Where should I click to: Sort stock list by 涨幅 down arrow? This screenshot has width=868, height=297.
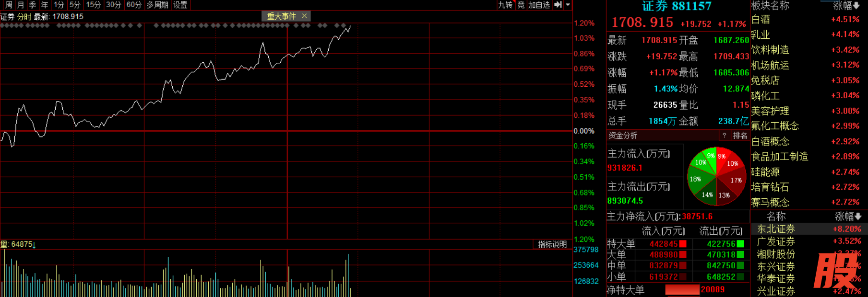pyautogui.click(x=858, y=217)
